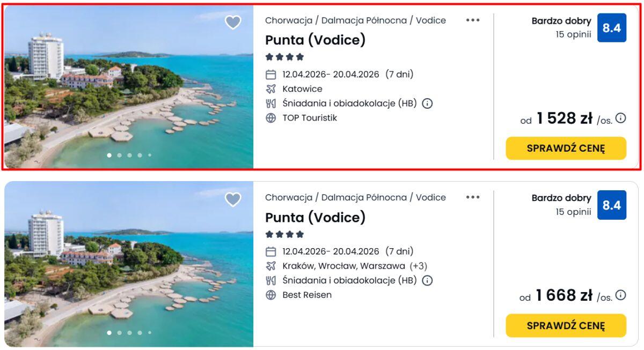The image size is (644, 350).
Task: Click the calendar icon in the Katowice offer
Action: pos(271,75)
